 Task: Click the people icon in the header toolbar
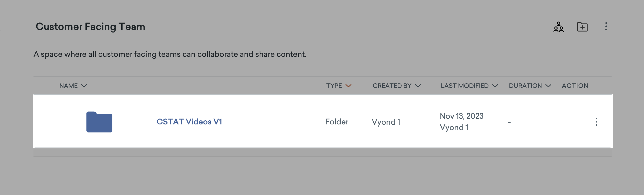coord(558,27)
